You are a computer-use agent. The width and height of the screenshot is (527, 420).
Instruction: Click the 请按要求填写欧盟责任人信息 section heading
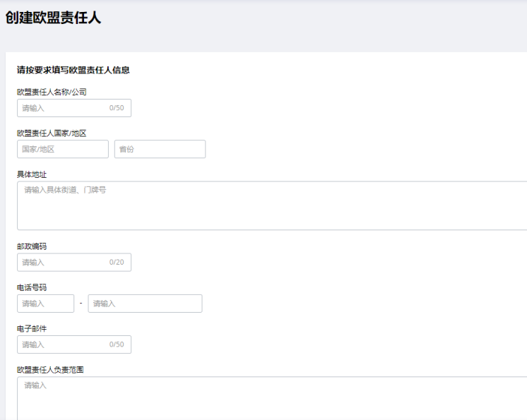tap(73, 70)
